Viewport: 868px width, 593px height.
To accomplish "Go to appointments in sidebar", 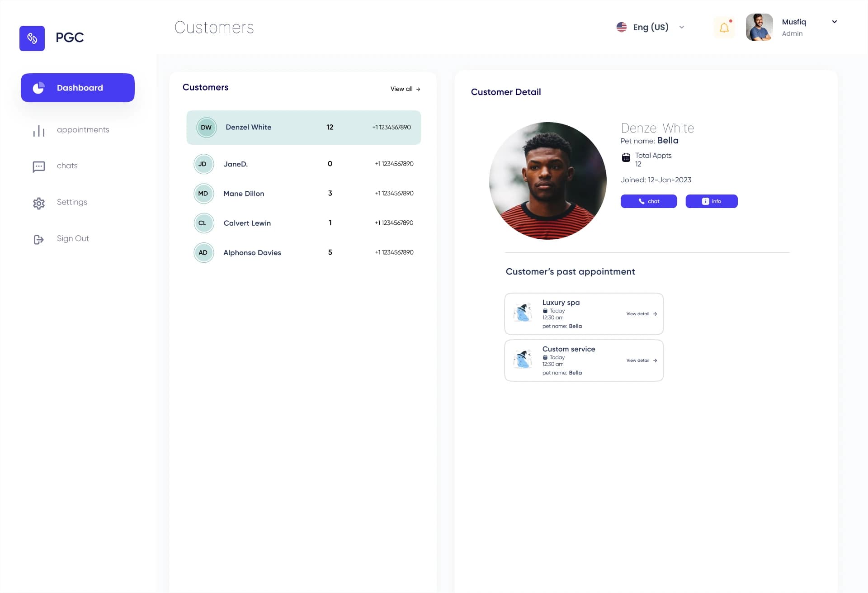I will (83, 130).
